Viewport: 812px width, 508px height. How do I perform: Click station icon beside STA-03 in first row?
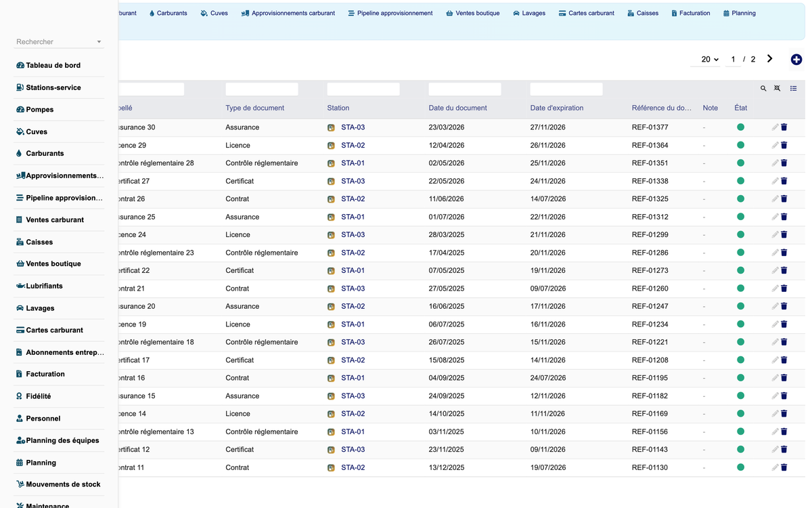[331, 127]
